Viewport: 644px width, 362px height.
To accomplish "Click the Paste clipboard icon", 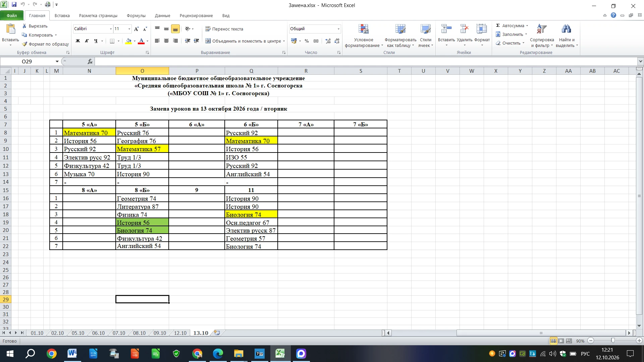I will coord(11,29).
